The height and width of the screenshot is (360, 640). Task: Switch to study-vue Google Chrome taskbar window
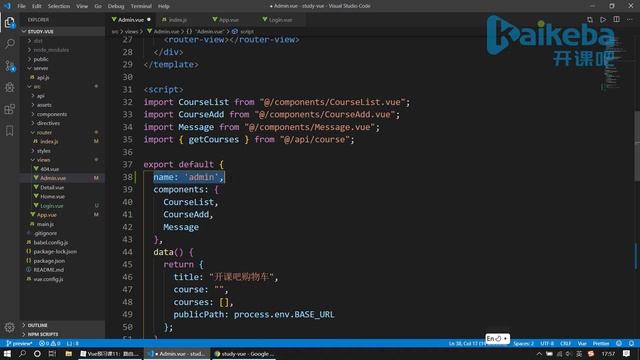pyautogui.click(x=244, y=354)
